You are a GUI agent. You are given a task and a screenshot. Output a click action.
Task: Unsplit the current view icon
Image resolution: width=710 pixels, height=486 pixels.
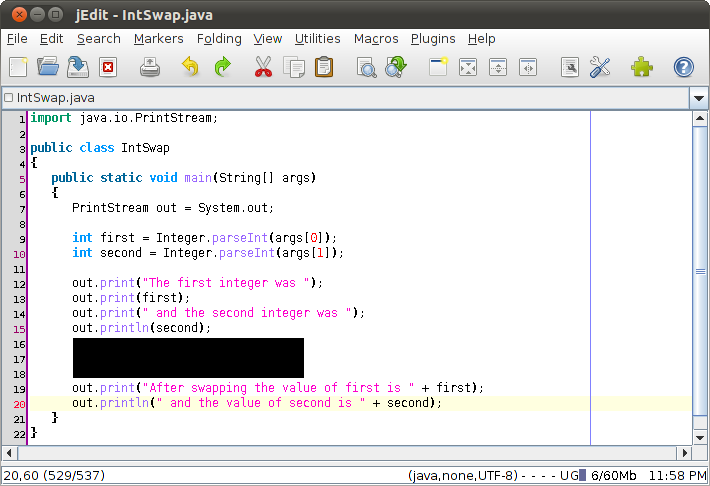(468, 67)
